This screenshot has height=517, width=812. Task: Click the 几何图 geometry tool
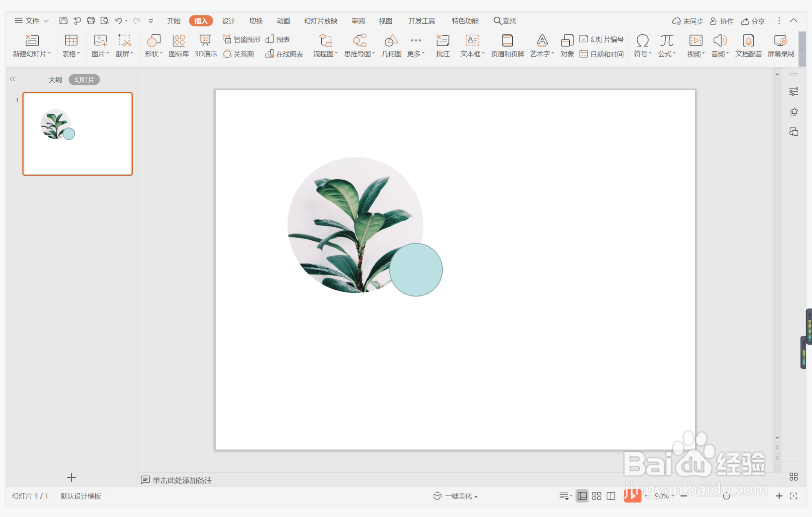(391, 46)
